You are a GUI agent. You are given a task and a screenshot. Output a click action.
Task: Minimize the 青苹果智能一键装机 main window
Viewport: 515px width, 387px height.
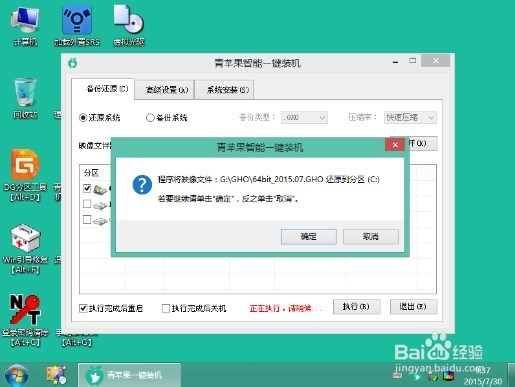coord(396,61)
